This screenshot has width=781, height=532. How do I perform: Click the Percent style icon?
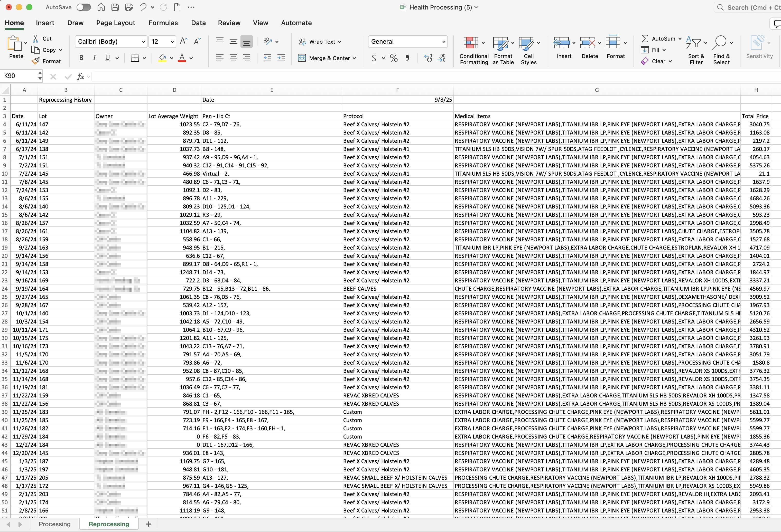pyautogui.click(x=394, y=58)
